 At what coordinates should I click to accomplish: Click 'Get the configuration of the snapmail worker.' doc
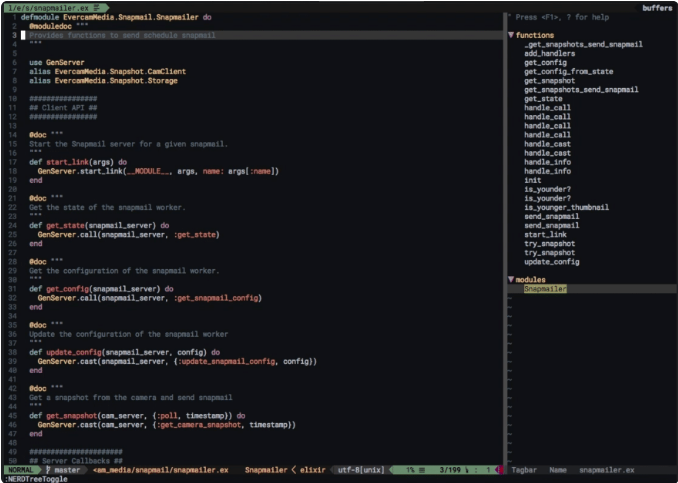(x=124, y=271)
